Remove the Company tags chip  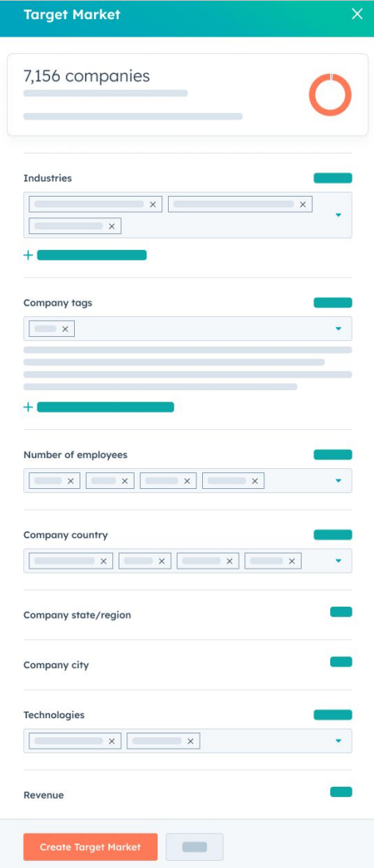coord(65,329)
